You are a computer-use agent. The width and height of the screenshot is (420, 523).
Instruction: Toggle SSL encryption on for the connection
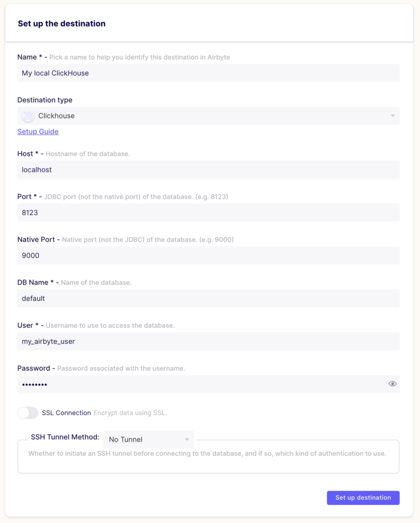[x=28, y=412]
